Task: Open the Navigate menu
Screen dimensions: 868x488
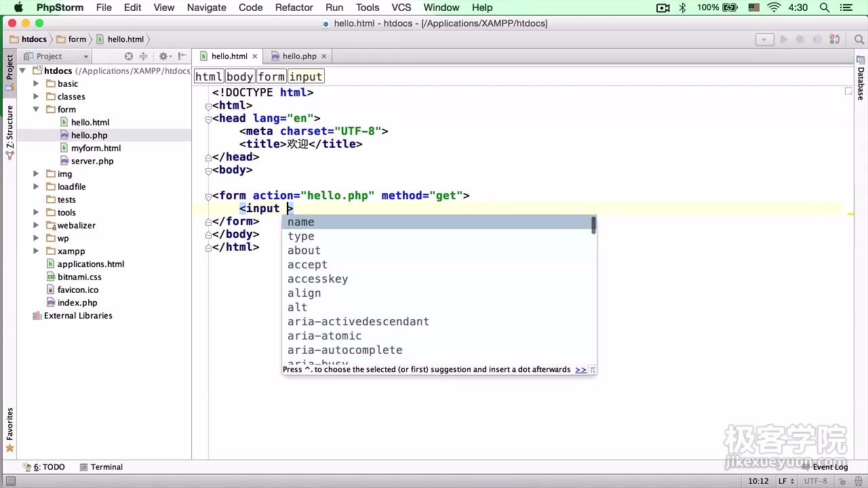Action: click(x=207, y=7)
